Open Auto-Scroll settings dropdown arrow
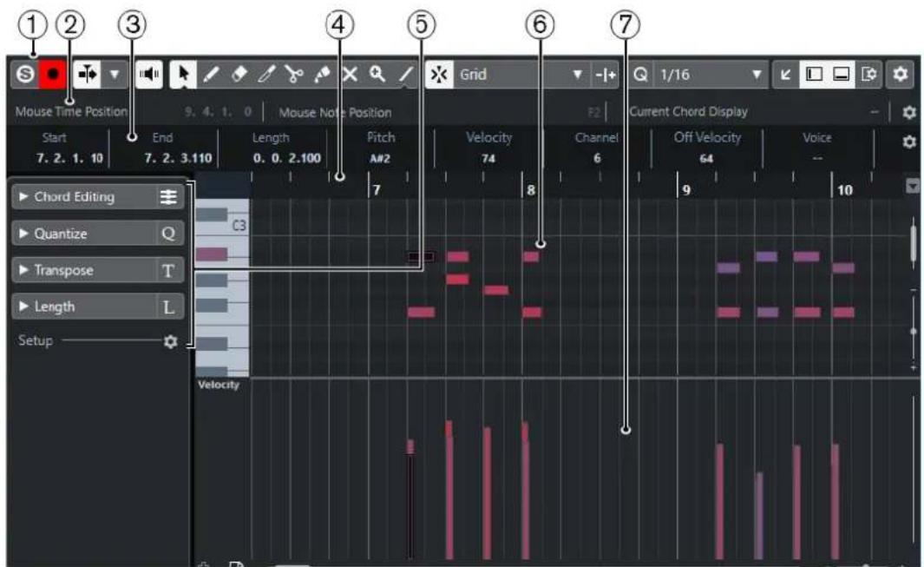This screenshot has height=567, width=924. click(115, 75)
